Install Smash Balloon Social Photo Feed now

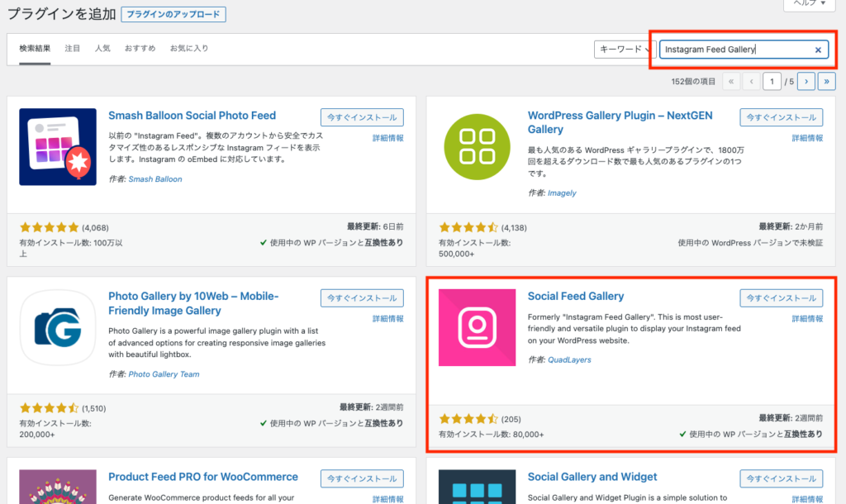362,117
